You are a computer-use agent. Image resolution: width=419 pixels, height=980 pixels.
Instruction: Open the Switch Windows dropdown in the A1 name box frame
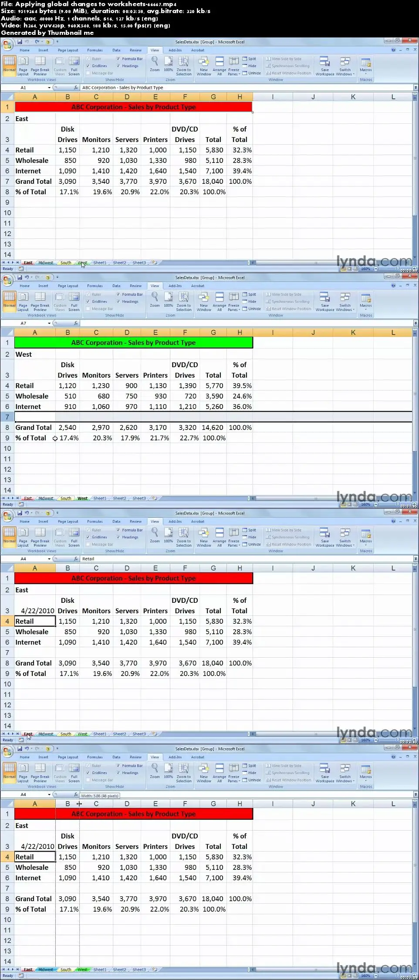coord(345,66)
